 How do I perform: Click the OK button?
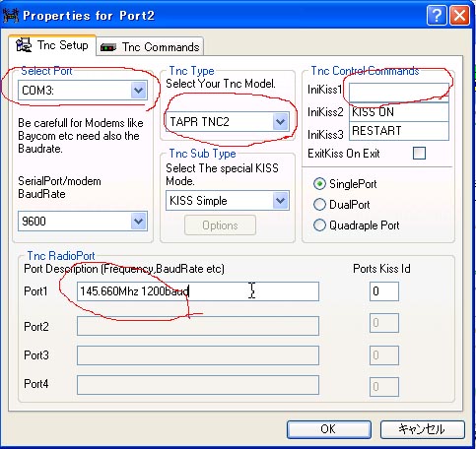coord(329,429)
